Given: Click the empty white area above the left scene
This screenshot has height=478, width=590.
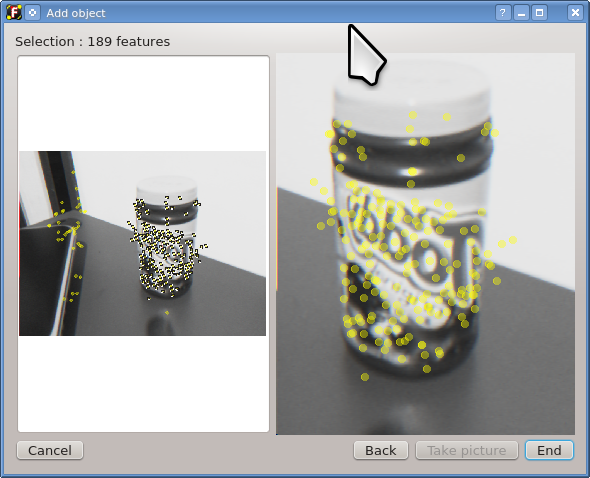Looking at the screenshot, I should point(143,104).
